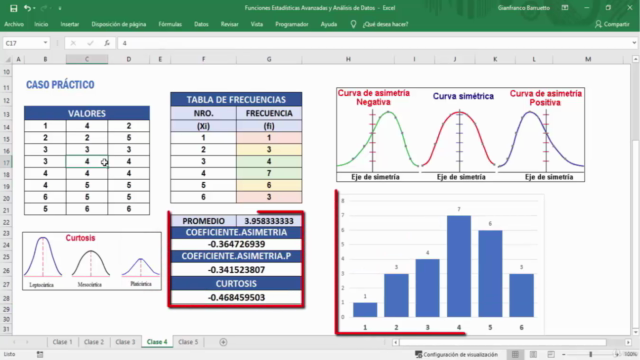Open the Customize Quick Access Toolbar arrow
640x360 pixels.
point(60,8)
